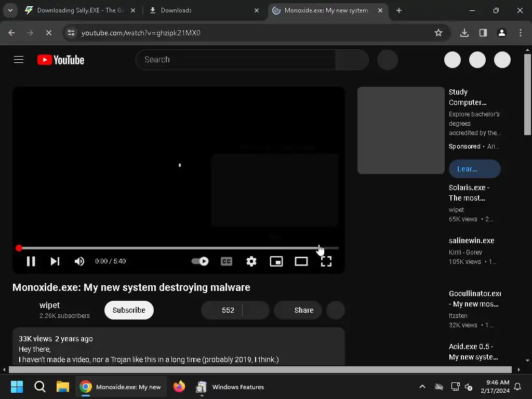
Task: Mute the video volume
Action: tap(79, 261)
